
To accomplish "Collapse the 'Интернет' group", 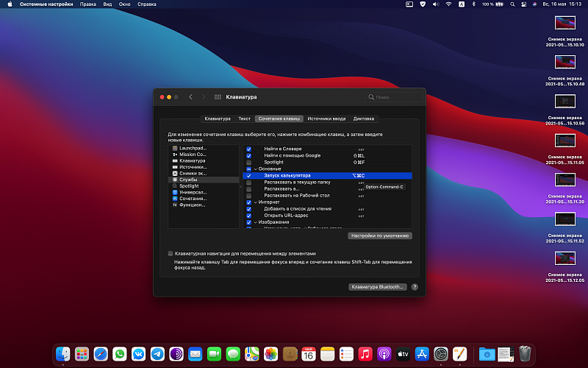I will point(255,202).
